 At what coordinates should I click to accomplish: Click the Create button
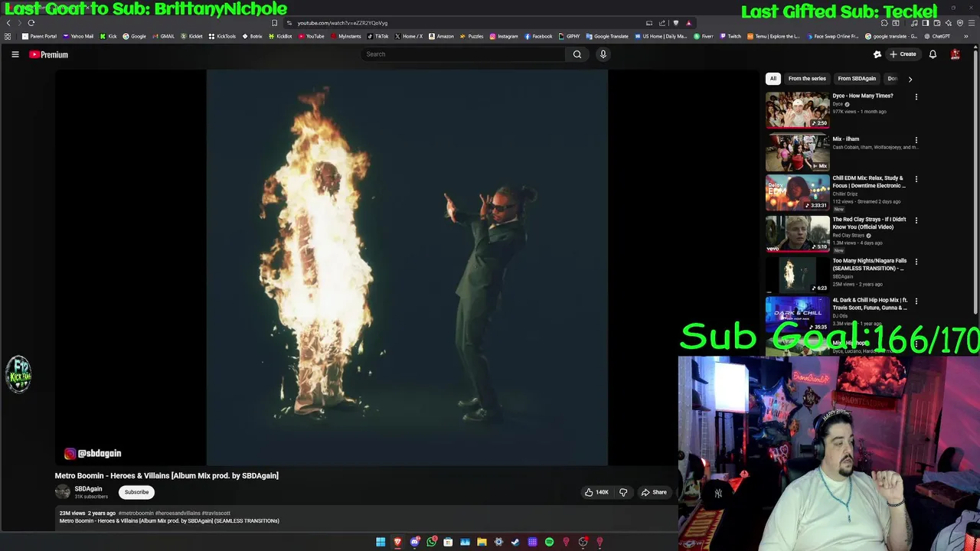(903, 54)
